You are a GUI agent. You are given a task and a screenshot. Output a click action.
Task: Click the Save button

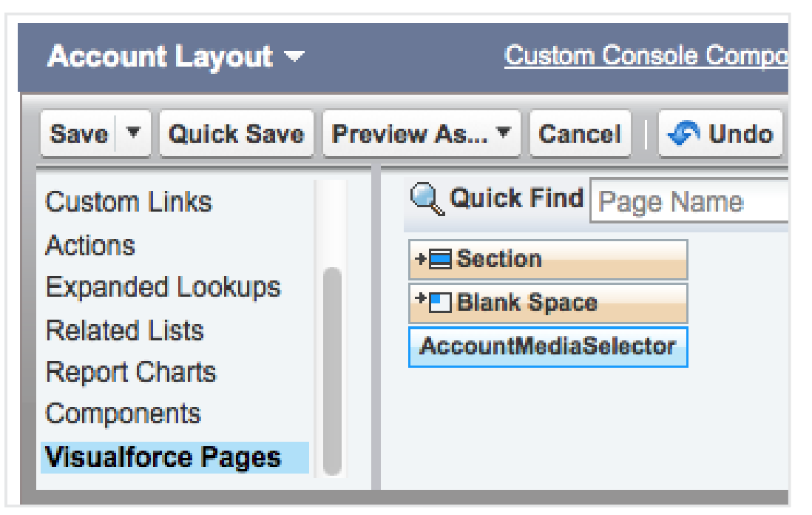79,134
